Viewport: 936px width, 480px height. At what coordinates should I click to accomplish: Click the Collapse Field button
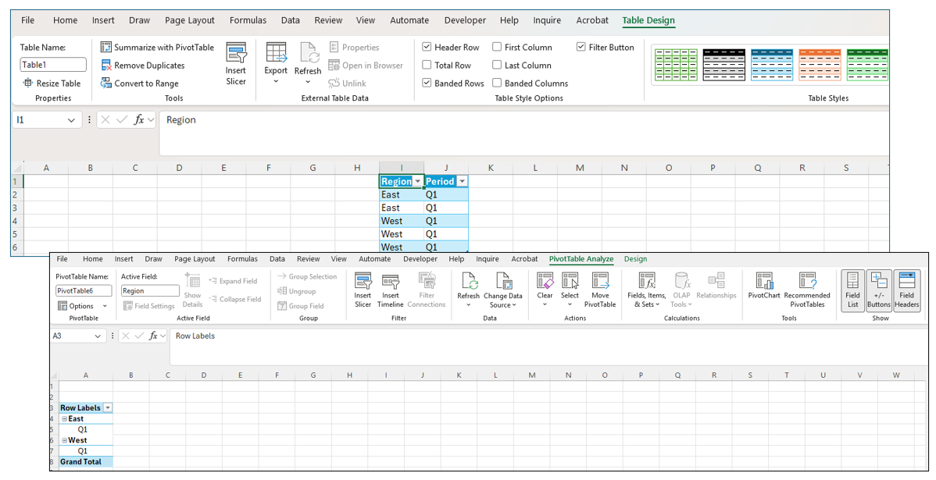(x=235, y=299)
